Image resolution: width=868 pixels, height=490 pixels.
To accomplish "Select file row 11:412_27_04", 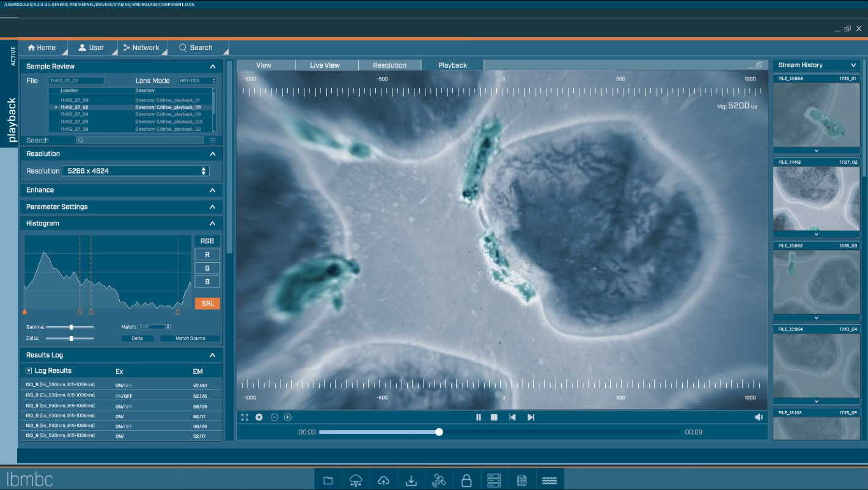I will [x=131, y=114].
